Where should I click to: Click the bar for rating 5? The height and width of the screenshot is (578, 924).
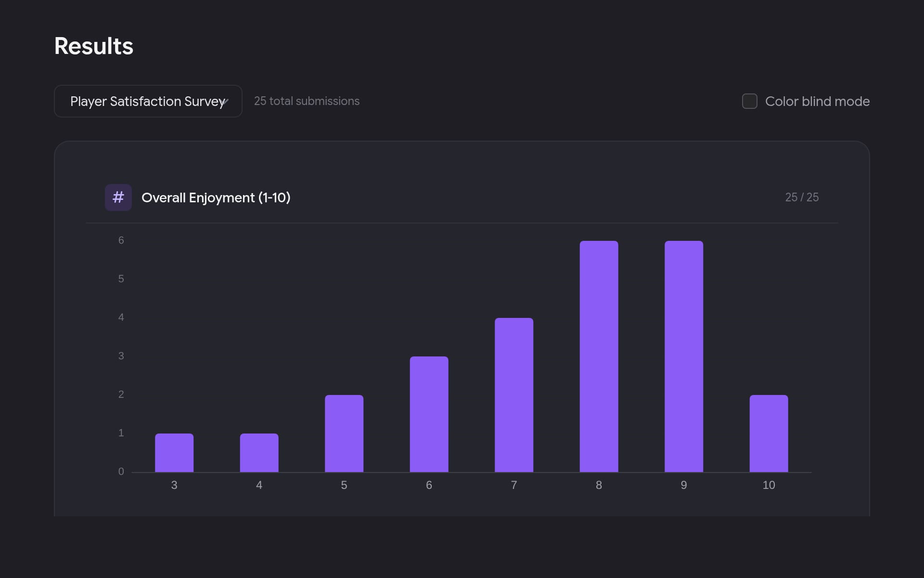click(x=344, y=433)
